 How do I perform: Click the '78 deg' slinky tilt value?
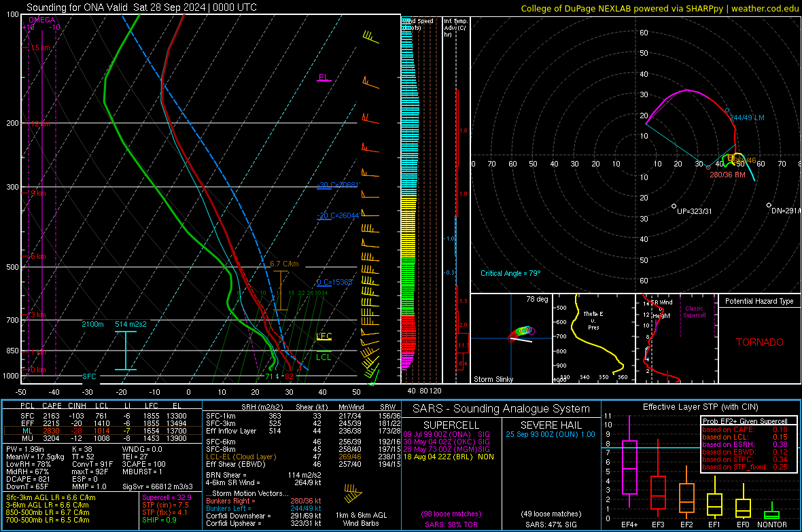tap(537, 299)
